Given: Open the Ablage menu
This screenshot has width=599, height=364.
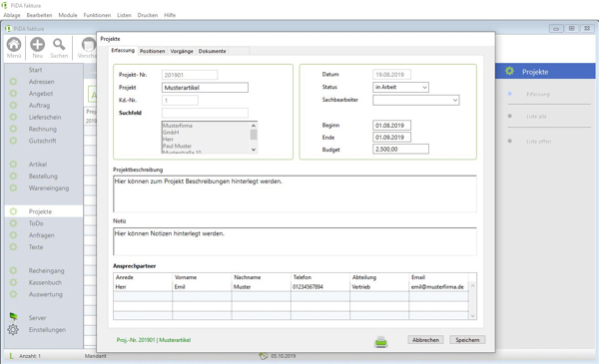Looking at the screenshot, I should (12, 15).
